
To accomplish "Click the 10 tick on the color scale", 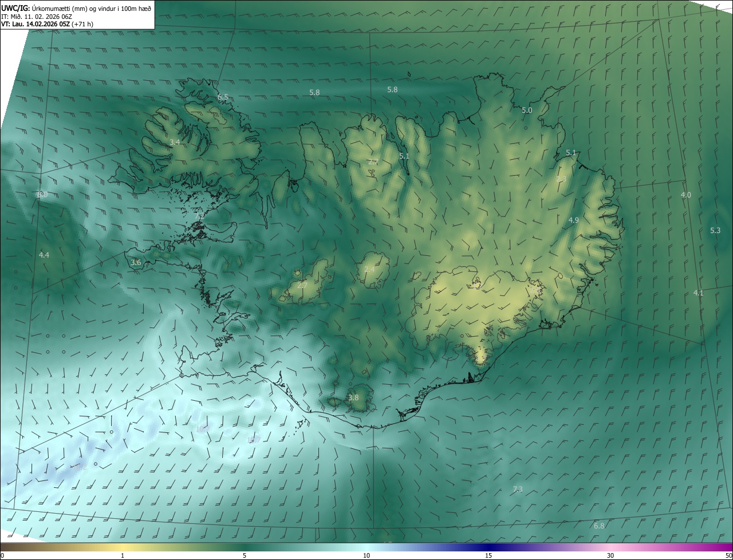I will [x=366, y=555].
